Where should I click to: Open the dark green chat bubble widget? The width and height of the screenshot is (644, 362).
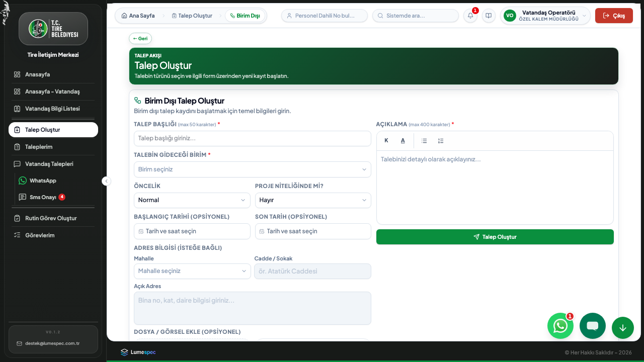coord(593,326)
